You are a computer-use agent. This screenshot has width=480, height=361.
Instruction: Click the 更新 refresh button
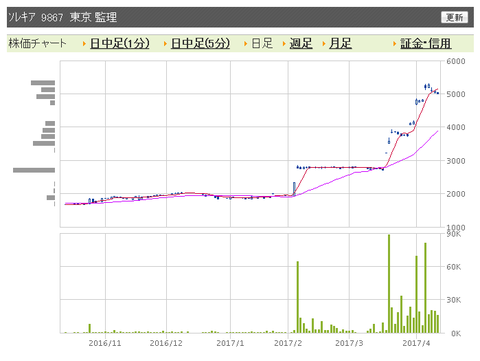454,17
